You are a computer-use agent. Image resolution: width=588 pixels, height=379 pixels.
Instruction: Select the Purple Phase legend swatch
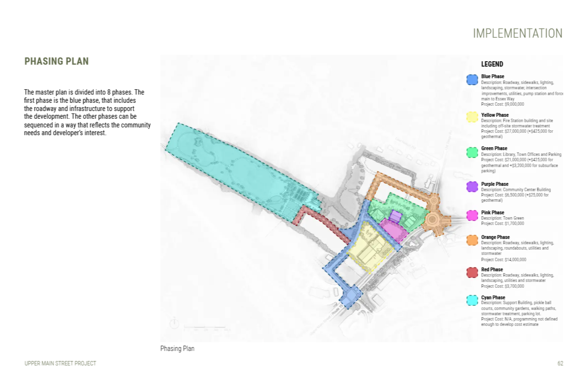(x=471, y=187)
